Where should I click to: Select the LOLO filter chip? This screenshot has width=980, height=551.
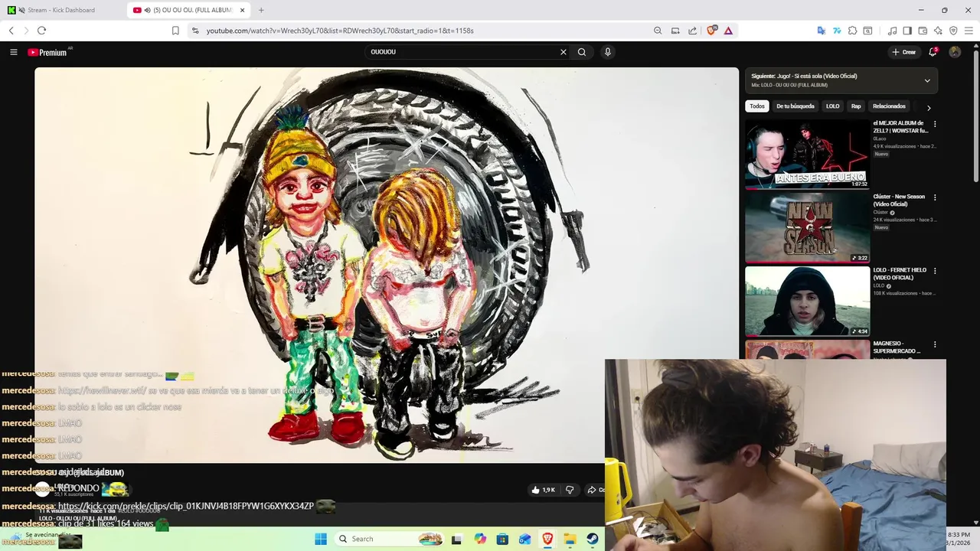click(833, 106)
